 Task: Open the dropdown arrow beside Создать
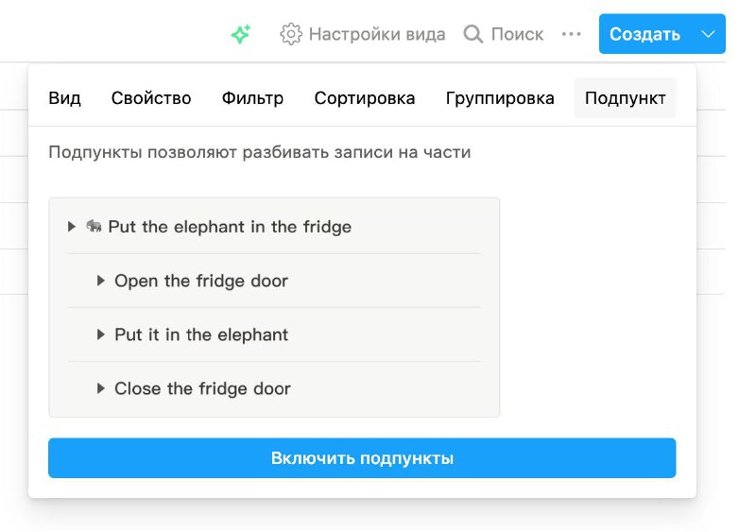[x=708, y=34]
